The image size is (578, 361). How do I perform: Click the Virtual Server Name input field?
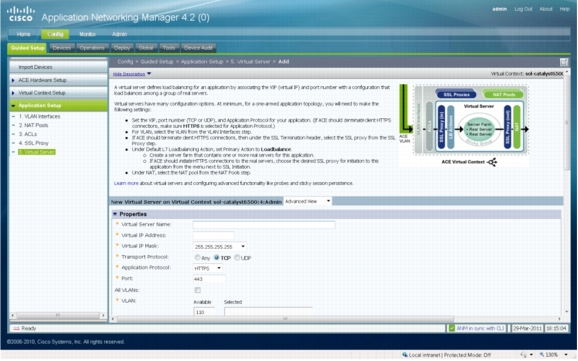coord(264,225)
